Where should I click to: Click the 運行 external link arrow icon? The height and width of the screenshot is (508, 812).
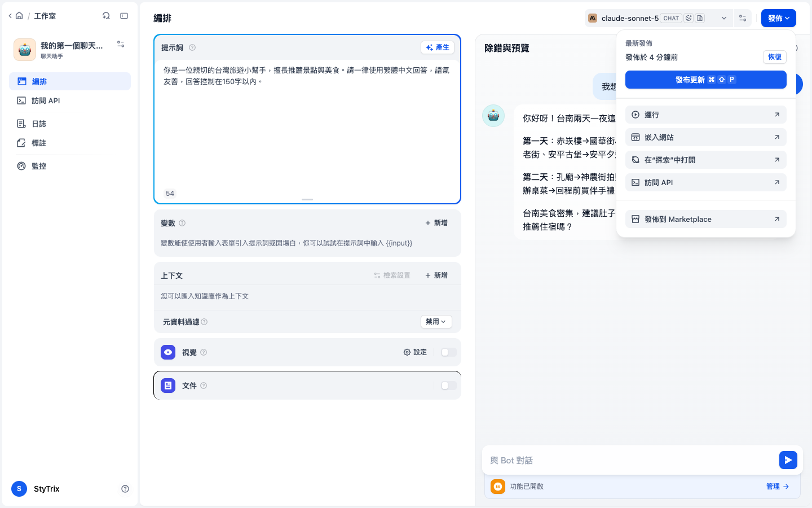777,115
